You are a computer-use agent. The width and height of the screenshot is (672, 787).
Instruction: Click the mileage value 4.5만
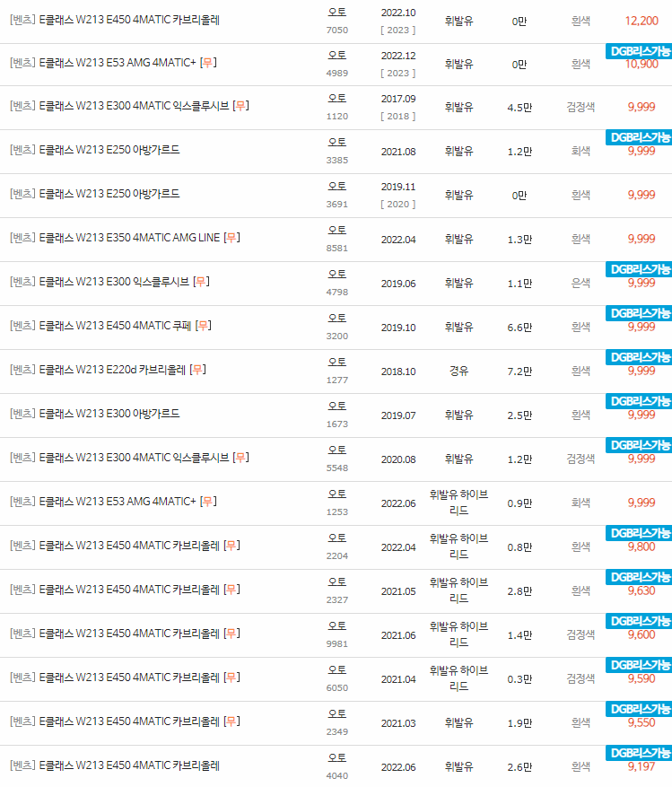[x=519, y=108]
